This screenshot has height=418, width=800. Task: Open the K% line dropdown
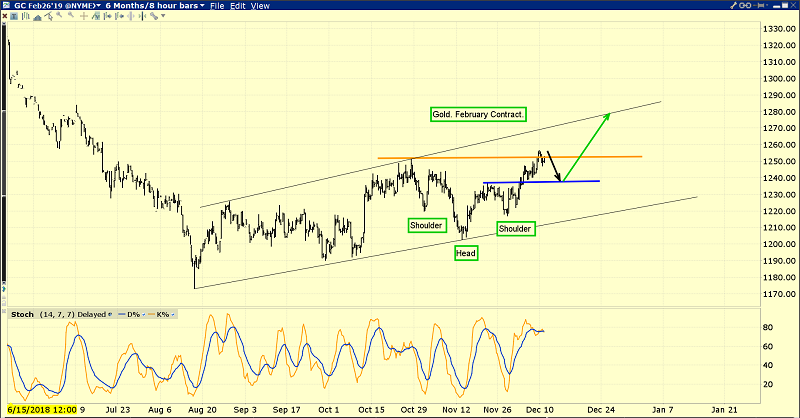coord(173,314)
